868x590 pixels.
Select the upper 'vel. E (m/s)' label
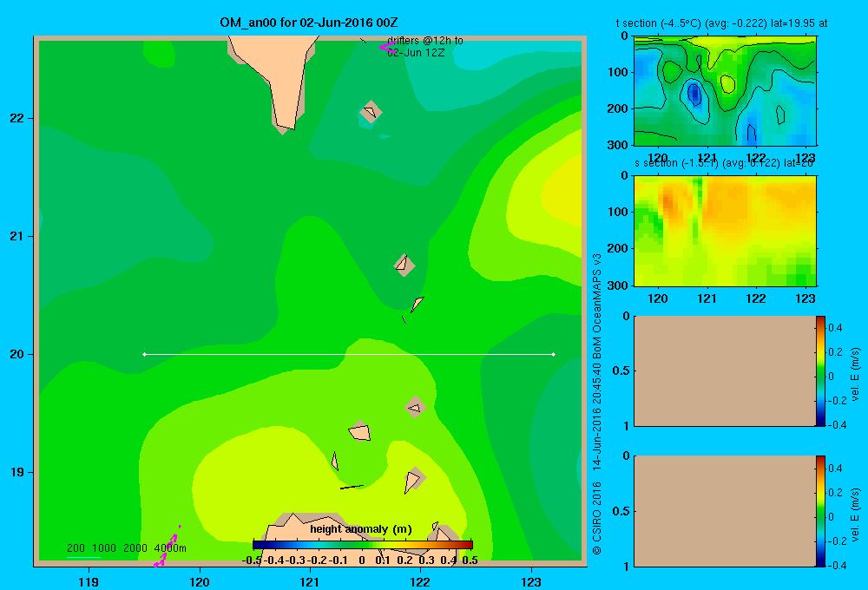(x=856, y=374)
